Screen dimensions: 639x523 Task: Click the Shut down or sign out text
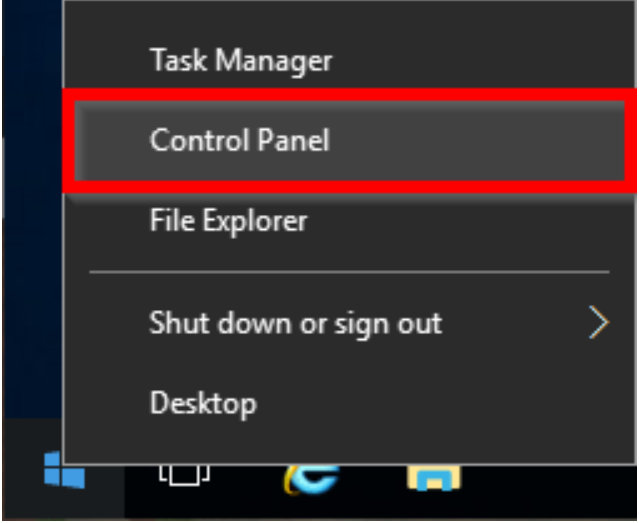tap(295, 322)
